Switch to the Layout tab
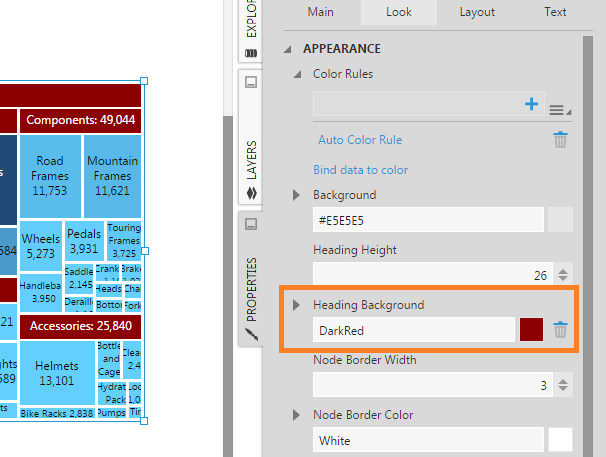The height and width of the screenshot is (457, 606). [477, 12]
